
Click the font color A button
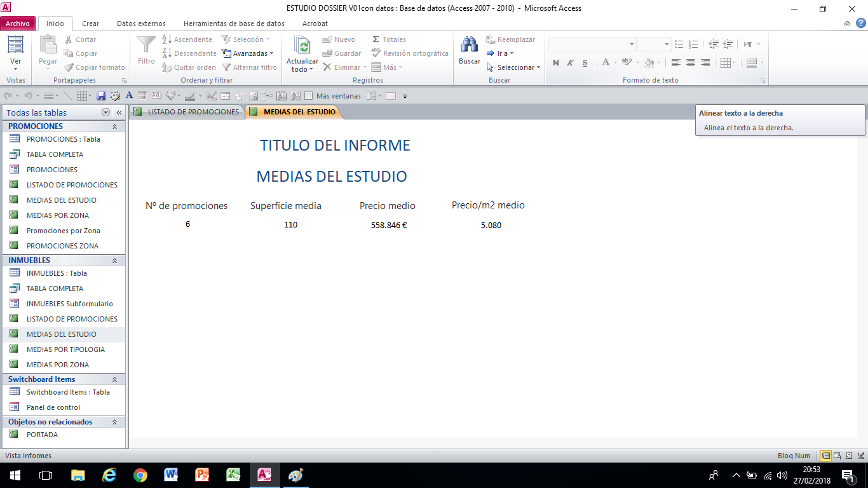coord(606,62)
